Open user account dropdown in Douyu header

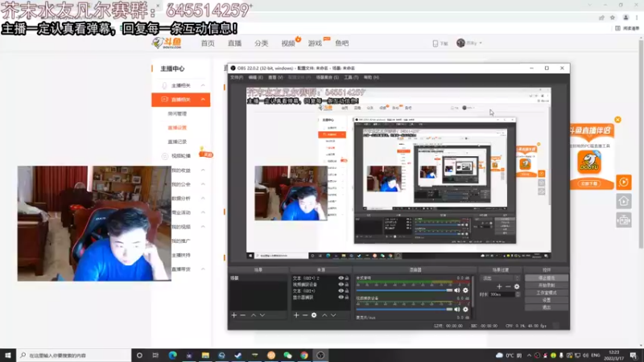pyautogui.click(x=480, y=43)
